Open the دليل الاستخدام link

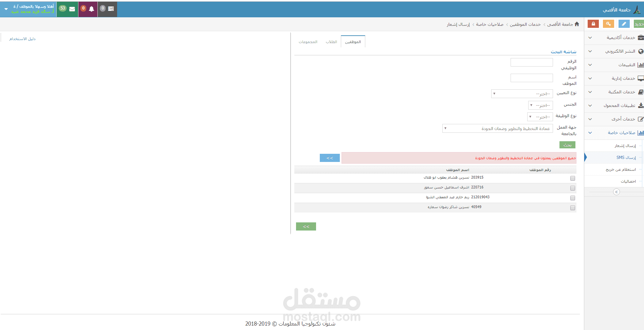22,39
